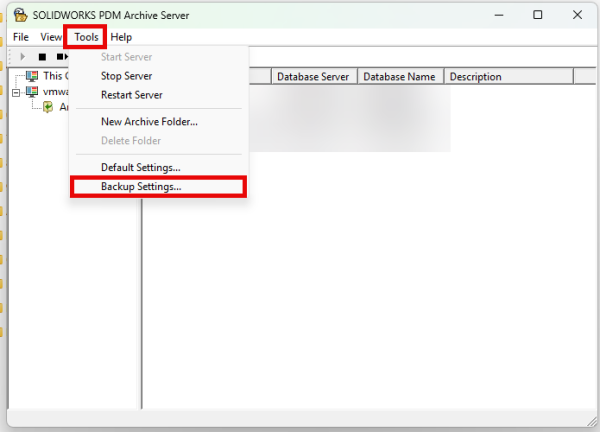This screenshot has height=432, width=600.
Task: Open the View menu
Action: [x=51, y=37]
